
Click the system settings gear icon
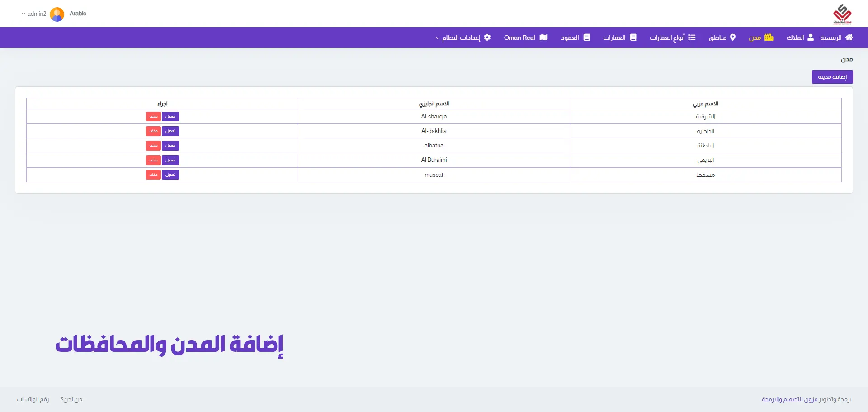(x=487, y=38)
